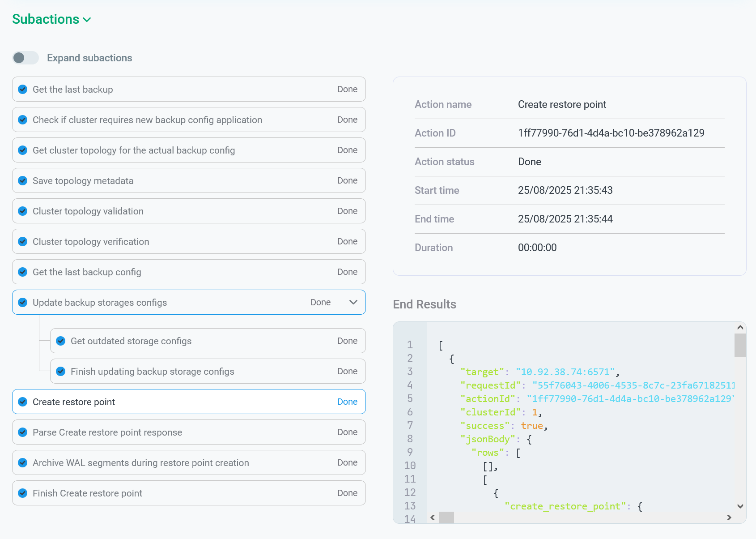756x539 pixels.
Task: Click checkmark icon beside Get the last backup
Action: click(x=23, y=90)
